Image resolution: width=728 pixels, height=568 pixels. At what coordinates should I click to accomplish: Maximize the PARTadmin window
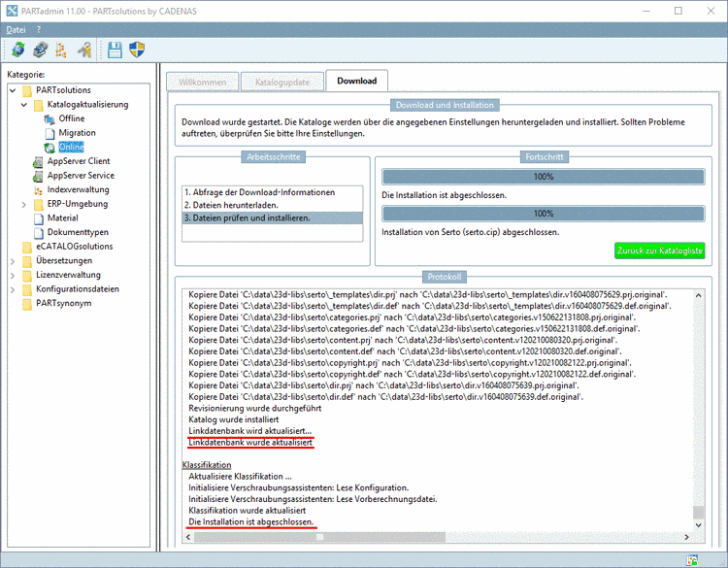click(x=678, y=11)
